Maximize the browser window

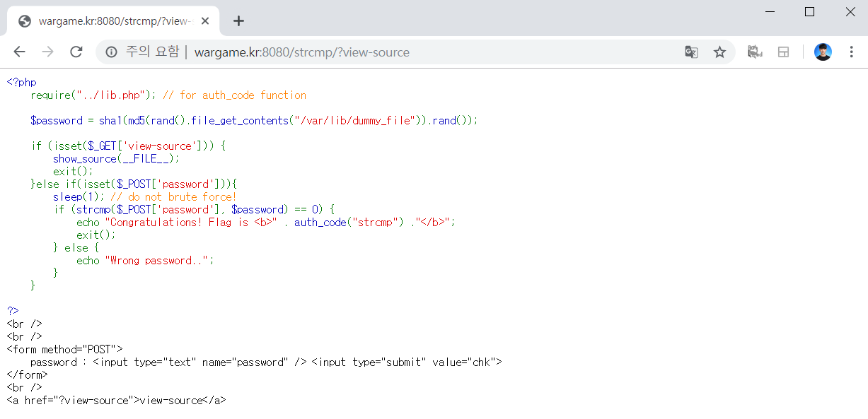tap(810, 12)
